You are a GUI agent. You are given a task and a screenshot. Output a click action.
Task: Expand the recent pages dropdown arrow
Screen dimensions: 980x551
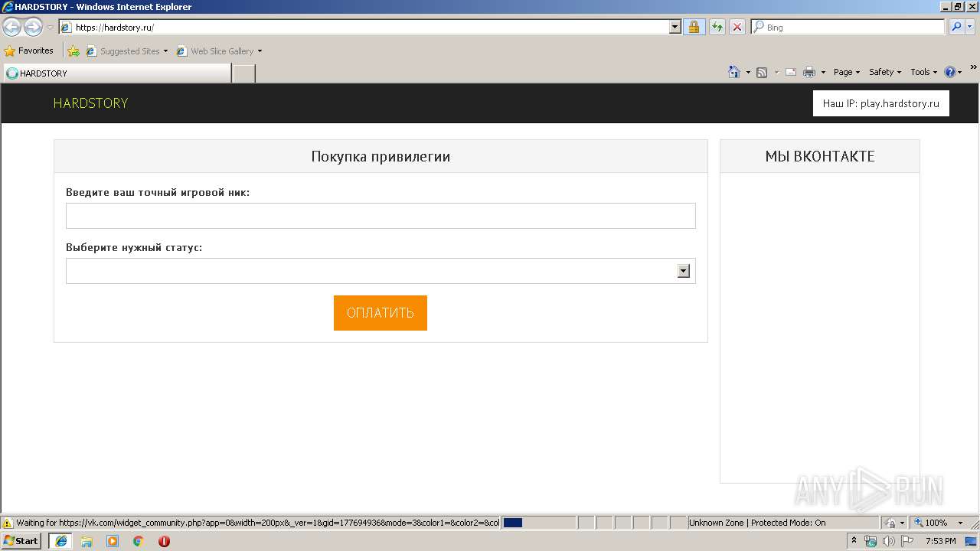pos(50,28)
